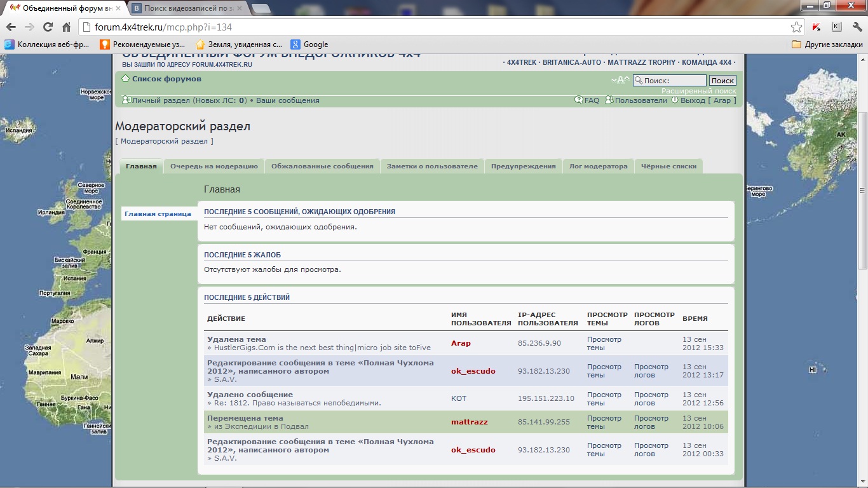Switch to the Очередь на модерацию tab
868x488 pixels.
(214, 166)
